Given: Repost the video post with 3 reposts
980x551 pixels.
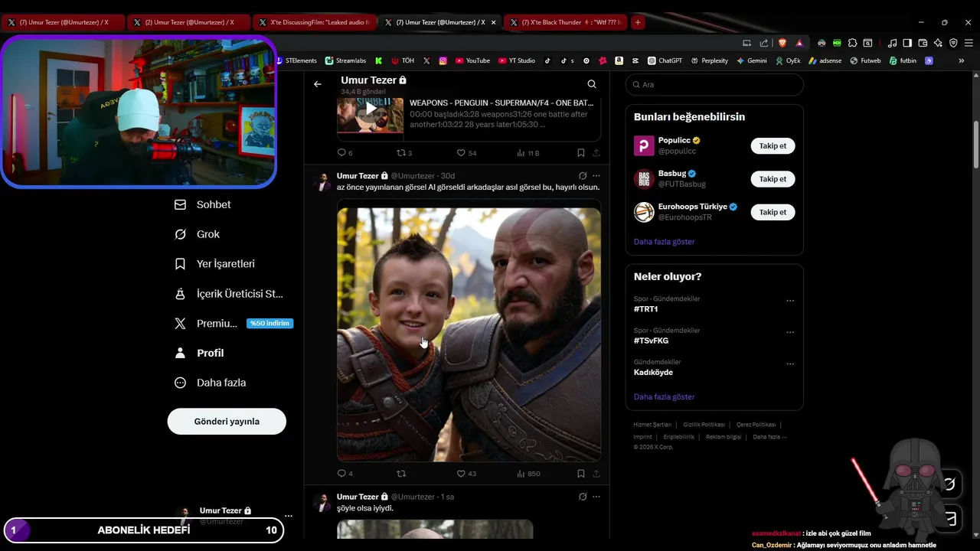Looking at the screenshot, I should click(x=403, y=153).
